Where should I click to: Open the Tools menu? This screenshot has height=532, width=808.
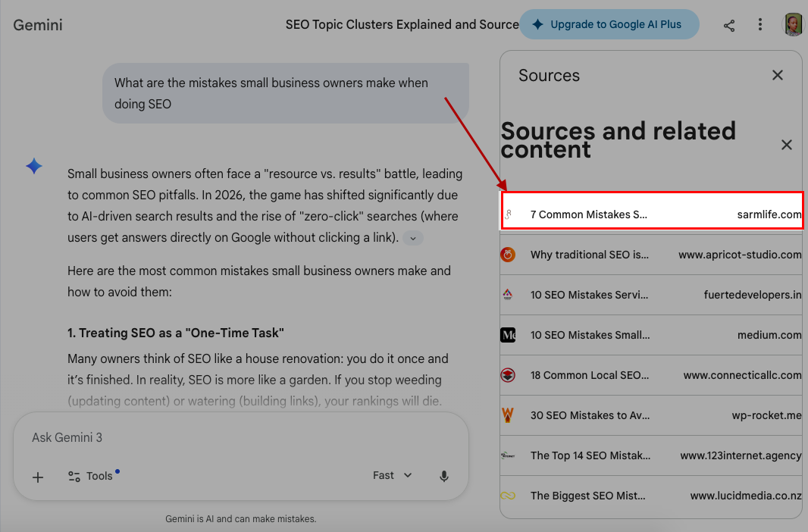91,476
